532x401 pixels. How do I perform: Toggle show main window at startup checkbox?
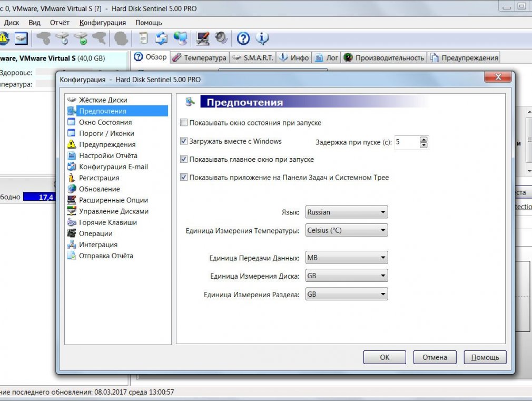183,159
